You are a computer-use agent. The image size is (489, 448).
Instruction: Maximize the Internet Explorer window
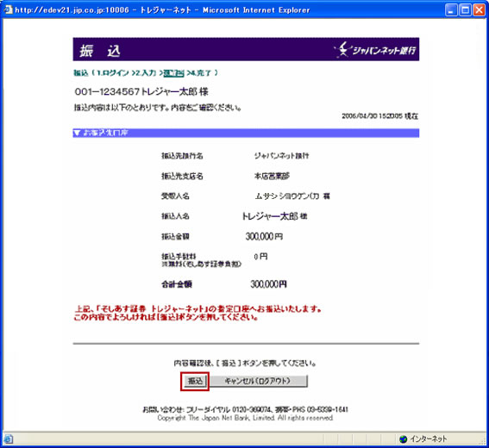pyautogui.click(x=465, y=10)
